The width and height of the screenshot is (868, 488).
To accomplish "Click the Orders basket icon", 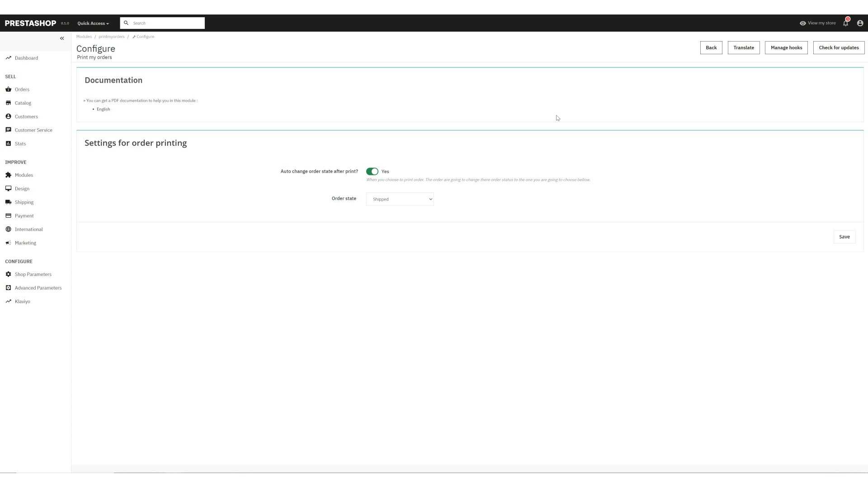I will [8, 89].
